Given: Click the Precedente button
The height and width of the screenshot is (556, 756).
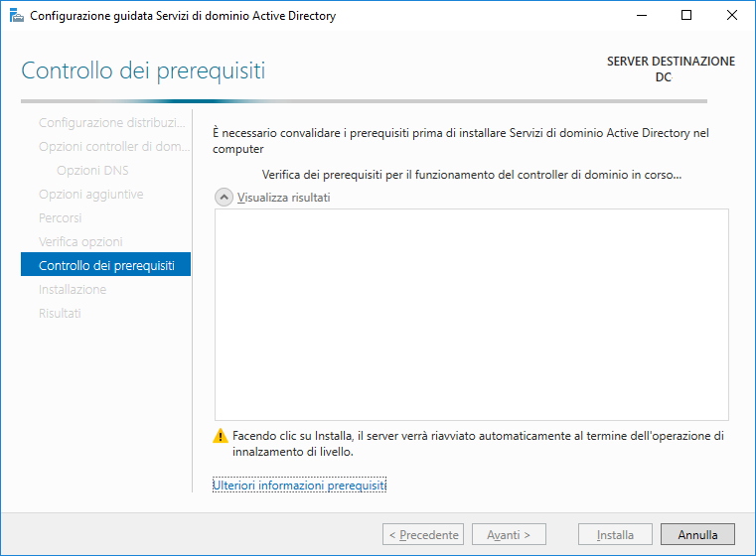Looking at the screenshot, I should (x=423, y=534).
